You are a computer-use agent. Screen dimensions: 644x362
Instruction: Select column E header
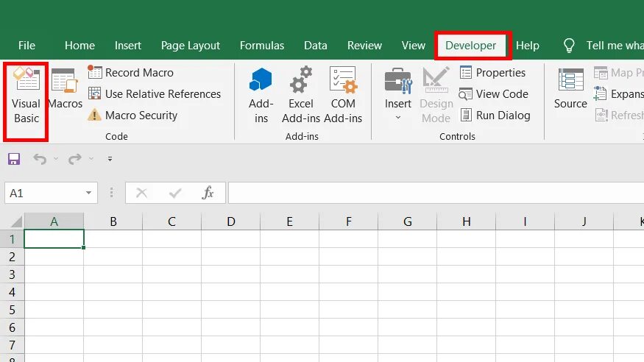click(289, 221)
